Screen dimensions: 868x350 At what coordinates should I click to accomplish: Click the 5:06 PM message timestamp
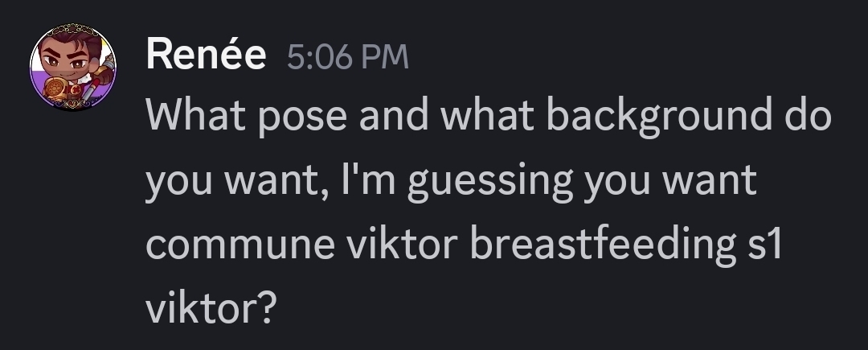pyautogui.click(x=347, y=58)
